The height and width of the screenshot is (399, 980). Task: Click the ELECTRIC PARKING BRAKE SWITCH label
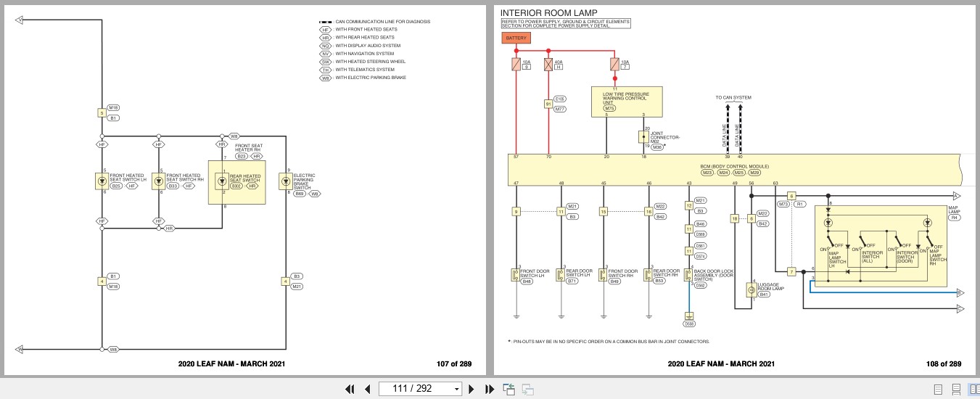[x=304, y=181]
